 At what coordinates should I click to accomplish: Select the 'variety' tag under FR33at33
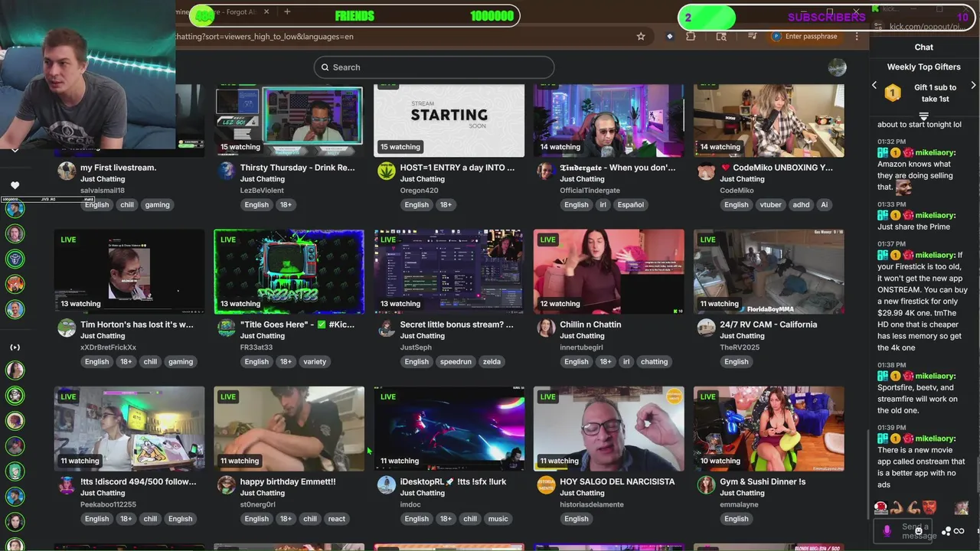[x=315, y=361]
